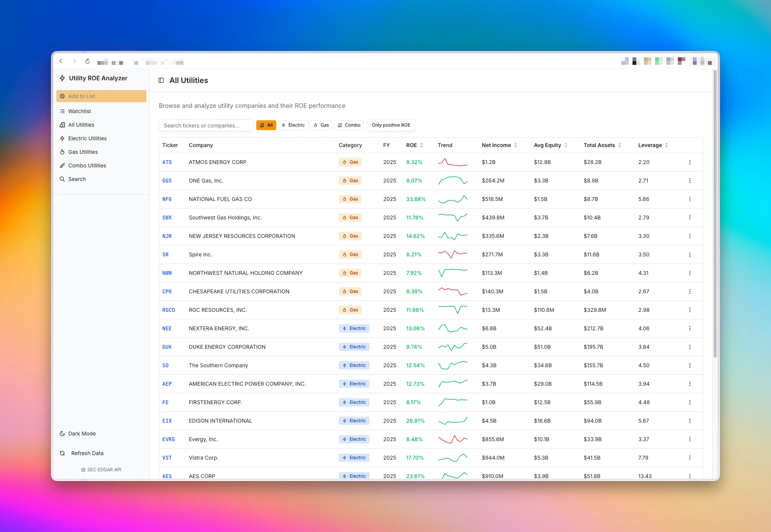Image resolution: width=771 pixels, height=532 pixels.
Task: Enable the Only positive ROE filter
Action: coord(391,125)
